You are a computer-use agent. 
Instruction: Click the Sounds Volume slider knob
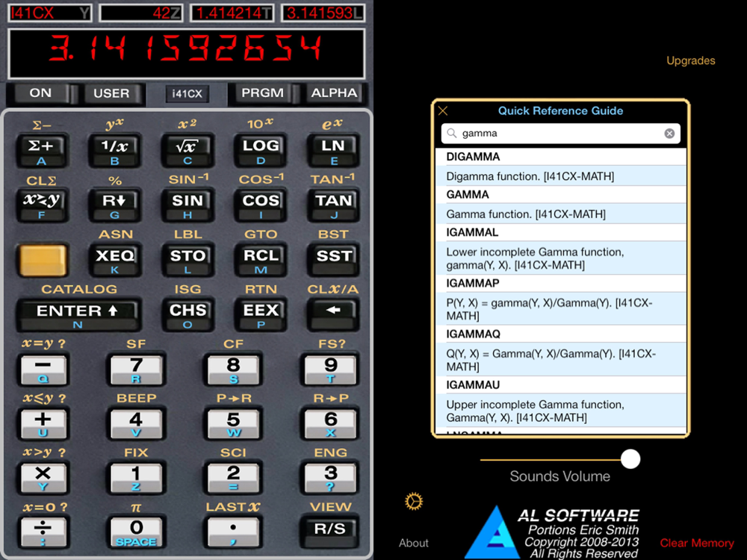tap(630, 459)
